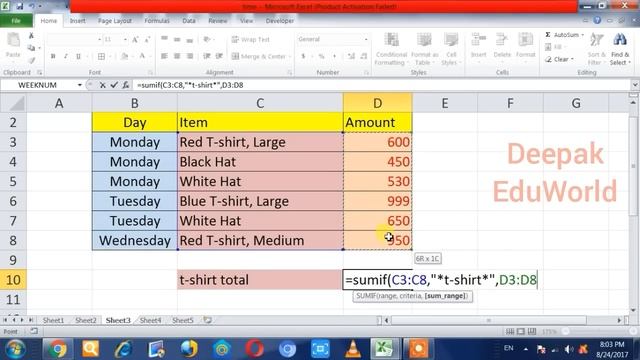Toggle Align Text Right
Viewport: 640px width, 360px height.
(189, 56)
